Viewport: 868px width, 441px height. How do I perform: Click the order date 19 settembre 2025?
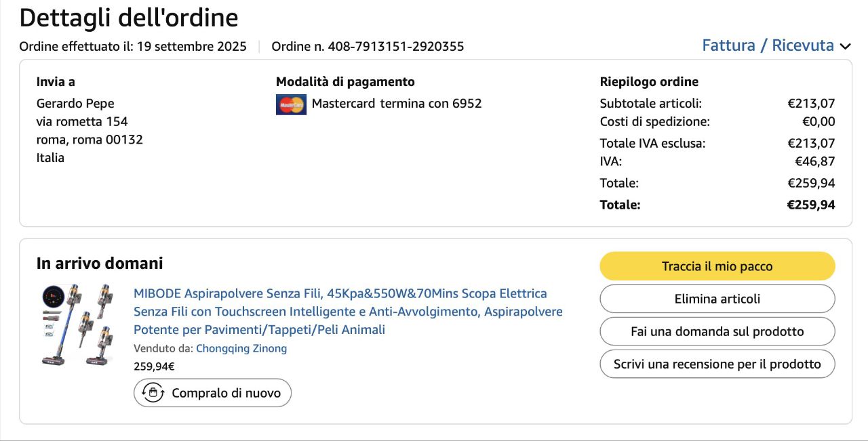(x=192, y=47)
